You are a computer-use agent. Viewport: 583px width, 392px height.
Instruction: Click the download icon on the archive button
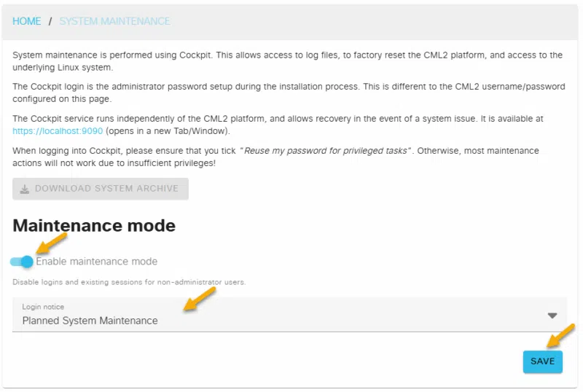point(25,189)
